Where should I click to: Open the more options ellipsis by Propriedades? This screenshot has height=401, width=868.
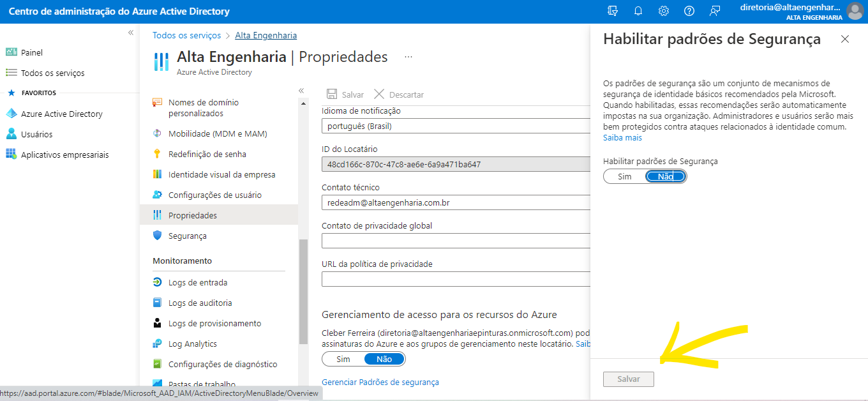point(408,57)
